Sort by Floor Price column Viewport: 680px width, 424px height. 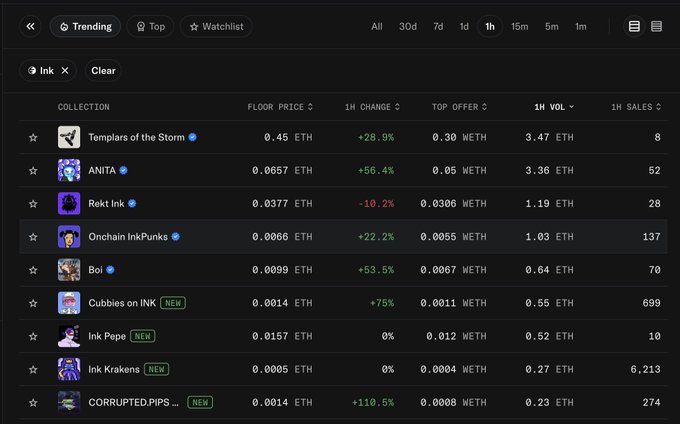[280, 107]
